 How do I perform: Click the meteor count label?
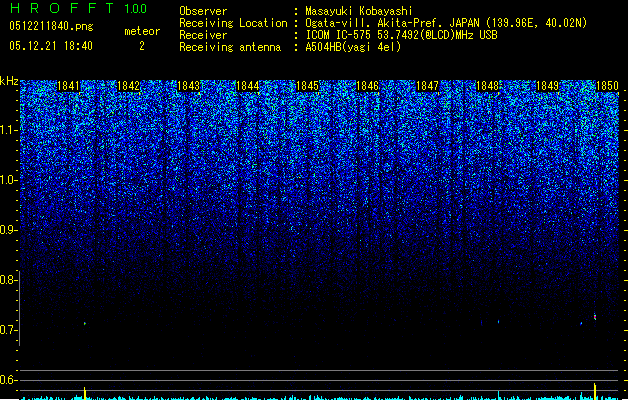pos(142,31)
